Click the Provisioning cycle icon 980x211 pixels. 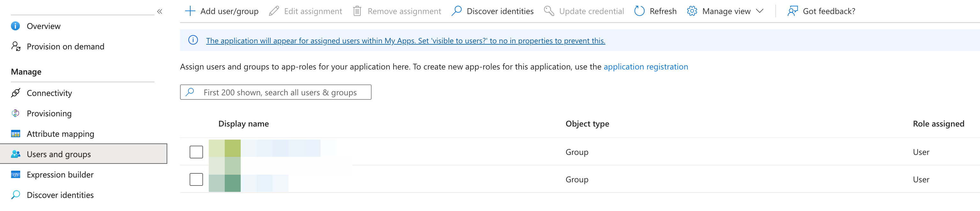click(x=16, y=113)
